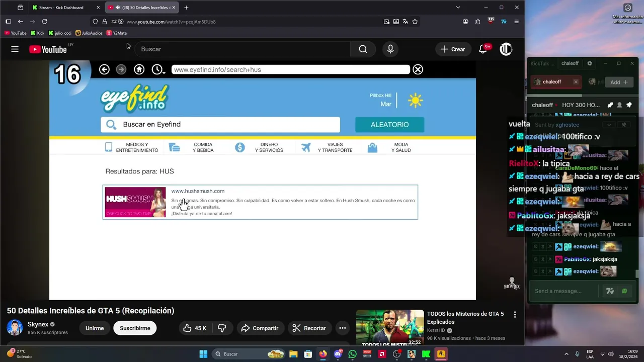This screenshot has width=644, height=362.
Task: Bookmark this page with the star icon
Action: pos(415,22)
